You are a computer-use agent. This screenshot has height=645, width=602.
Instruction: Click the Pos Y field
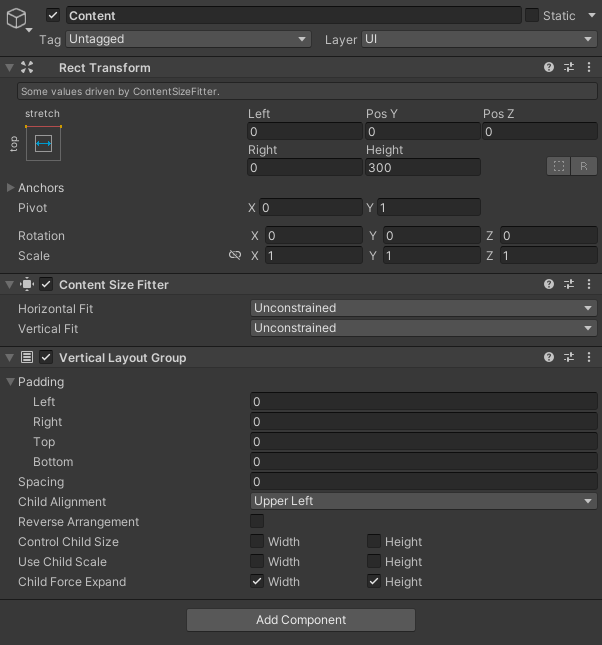423,131
